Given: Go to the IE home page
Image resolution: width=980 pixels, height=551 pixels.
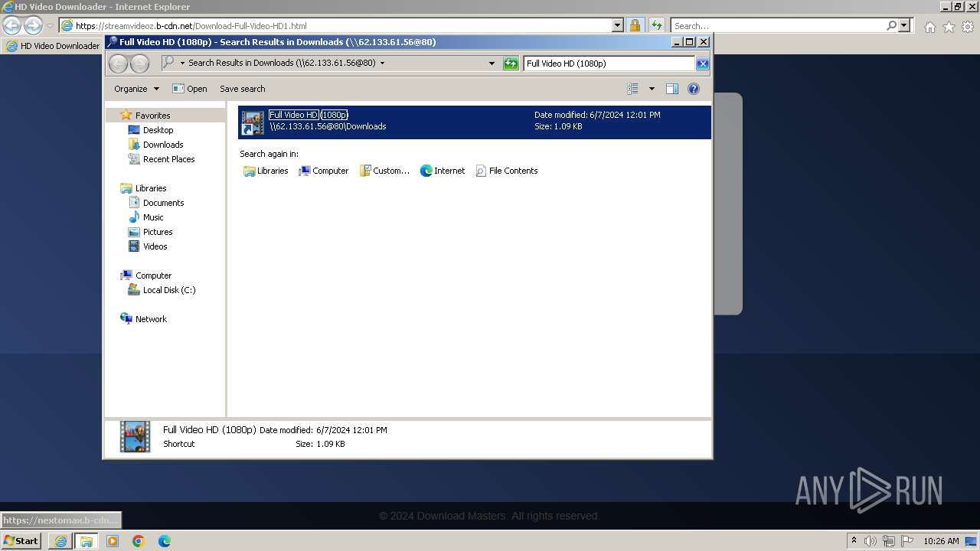Looking at the screenshot, I should point(929,27).
